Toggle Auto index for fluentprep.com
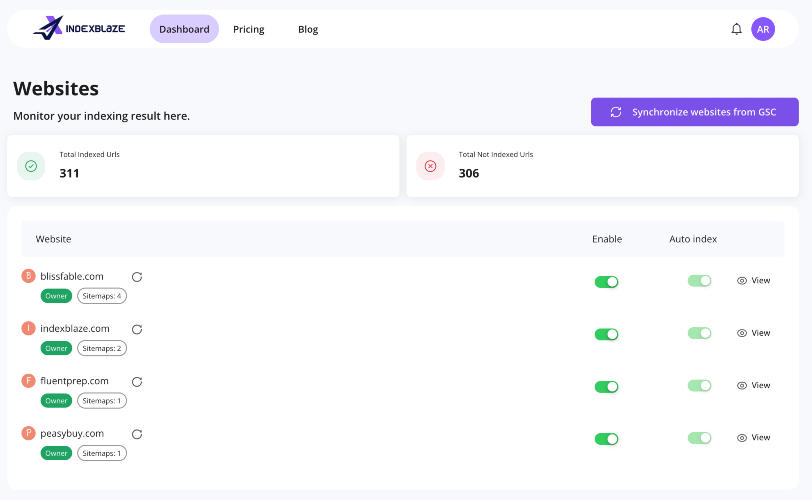Viewport: 812px width, 500px height. click(700, 385)
